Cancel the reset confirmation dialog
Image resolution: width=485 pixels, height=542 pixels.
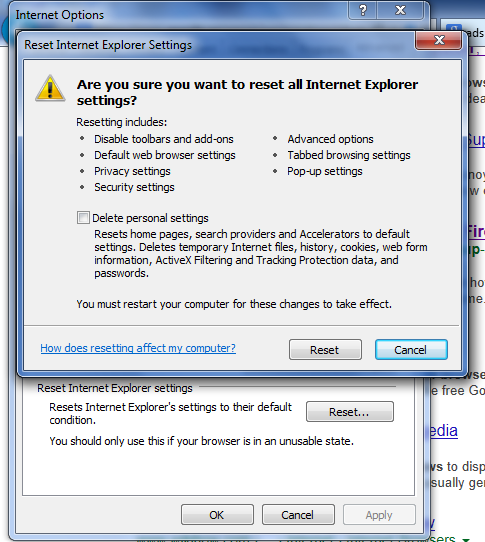click(x=411, y=349)
